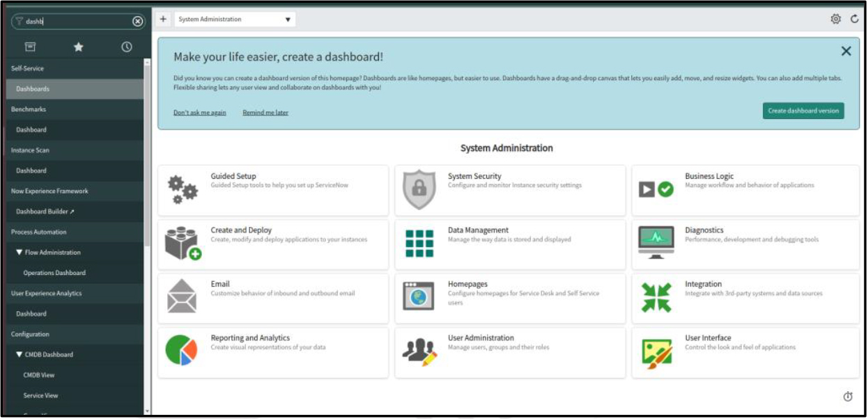Open the Homepages link

467,284
